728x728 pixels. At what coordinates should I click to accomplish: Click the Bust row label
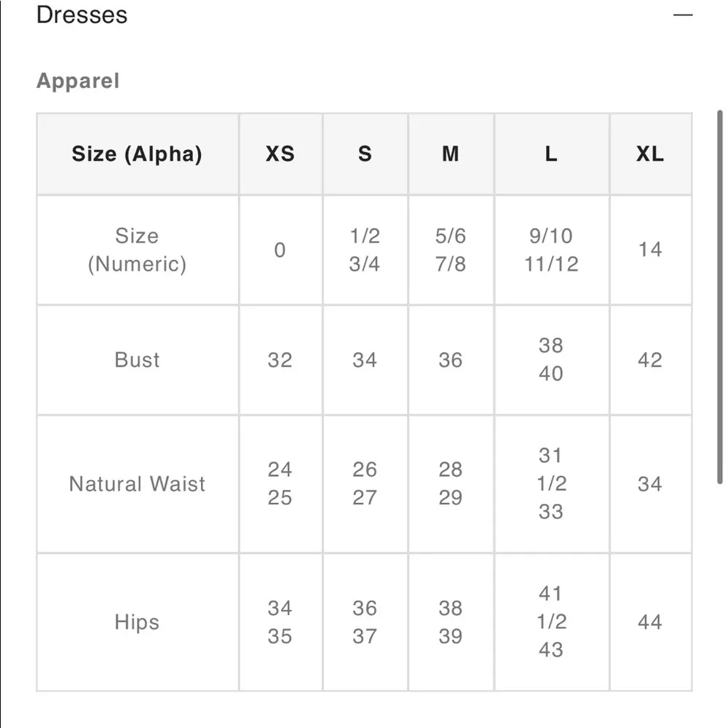click(x=137, y=360)
